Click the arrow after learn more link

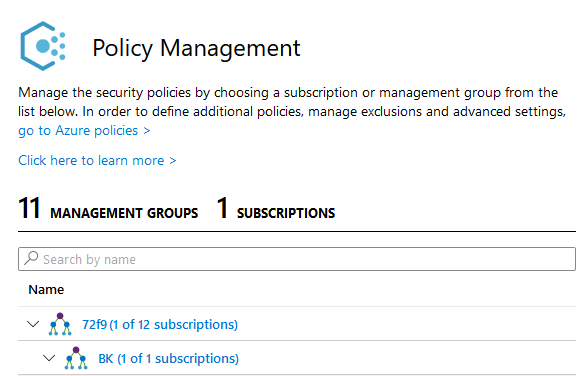(173, 161)
